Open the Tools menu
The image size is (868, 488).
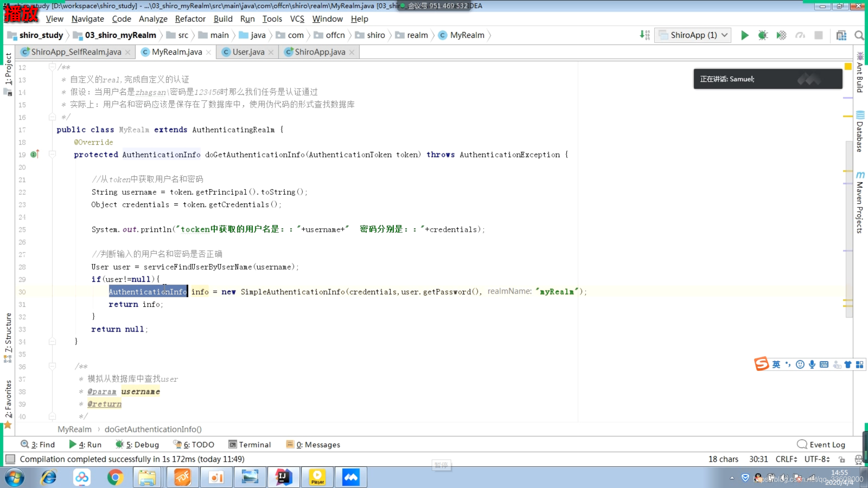(272, 19)
